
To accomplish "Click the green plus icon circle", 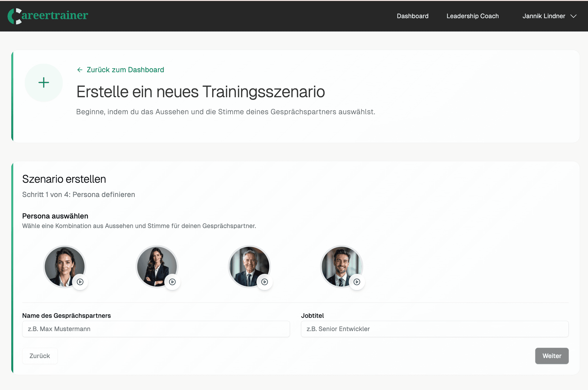I will pos(44,83).
